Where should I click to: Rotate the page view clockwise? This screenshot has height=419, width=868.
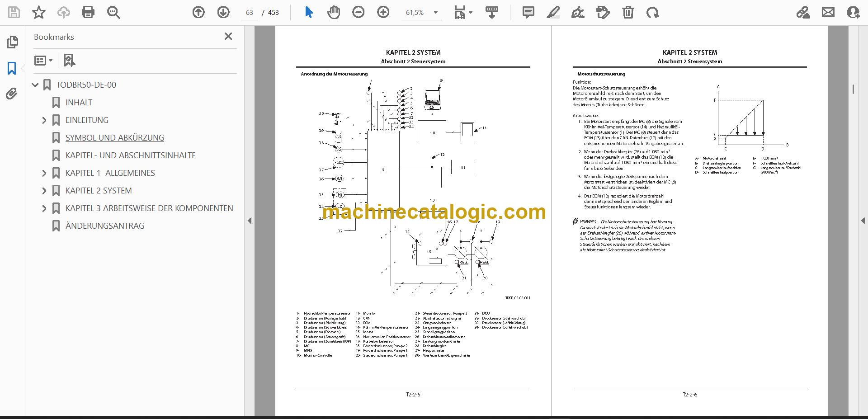652,13
